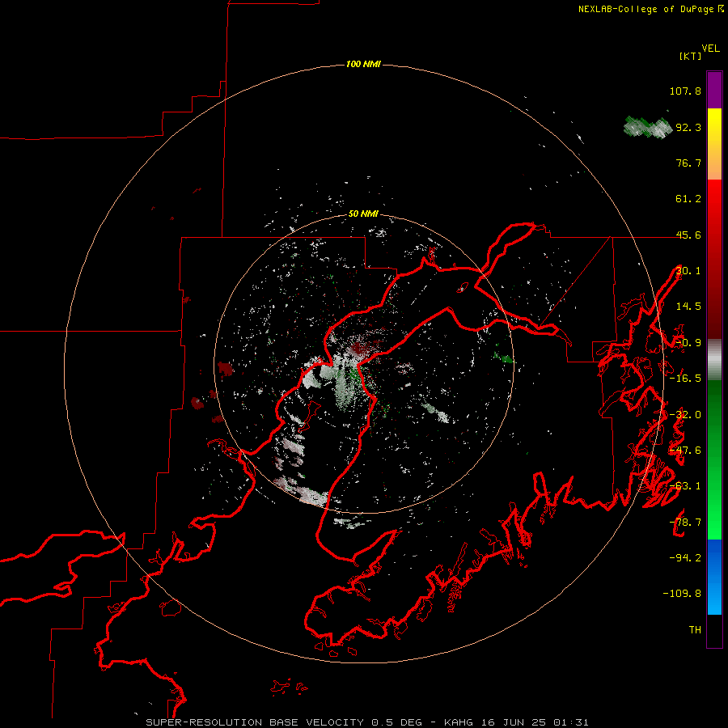Viewport: 728px width, 728px height.
Task: Click the isolated velocity echo beside 92.3 label
Action: [648, 127]
